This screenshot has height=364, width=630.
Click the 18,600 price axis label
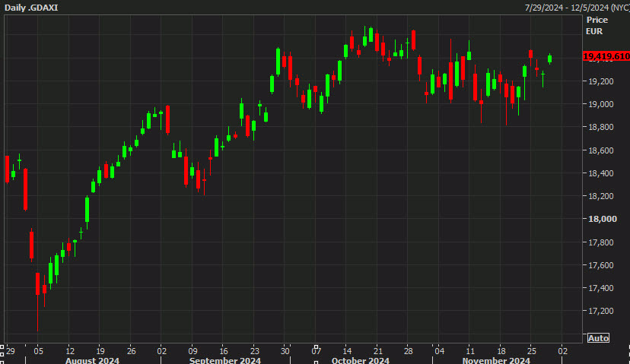600,150
